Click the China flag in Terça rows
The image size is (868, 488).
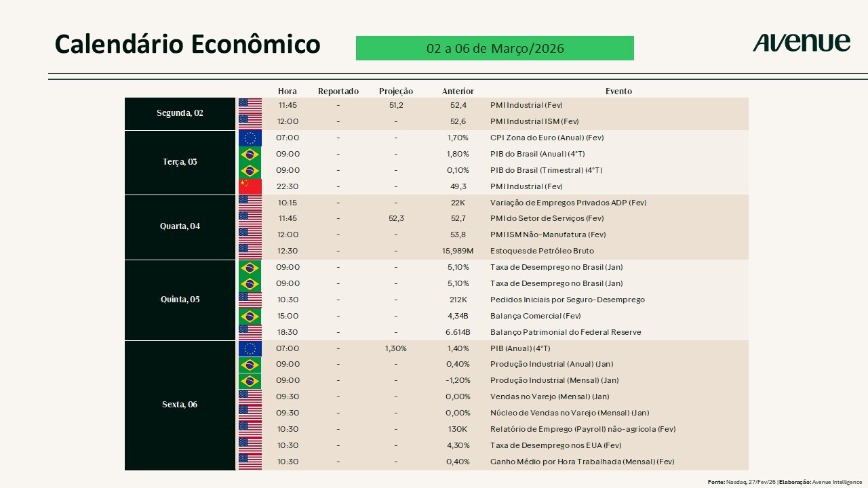click(x=250, y=186)
